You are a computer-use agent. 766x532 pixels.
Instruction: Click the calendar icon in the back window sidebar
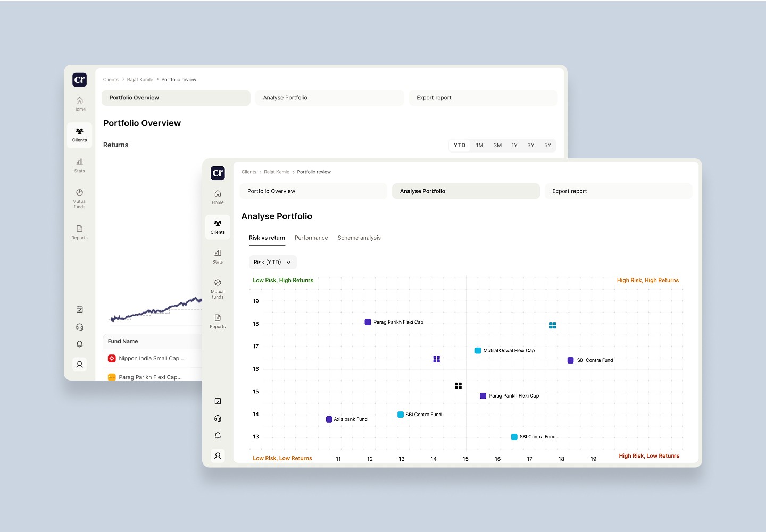(79, 309)
